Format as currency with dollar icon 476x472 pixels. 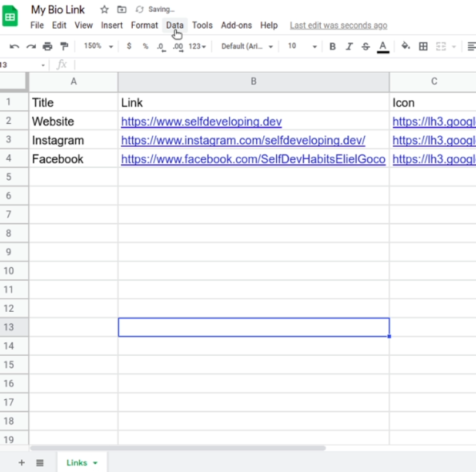129,46
